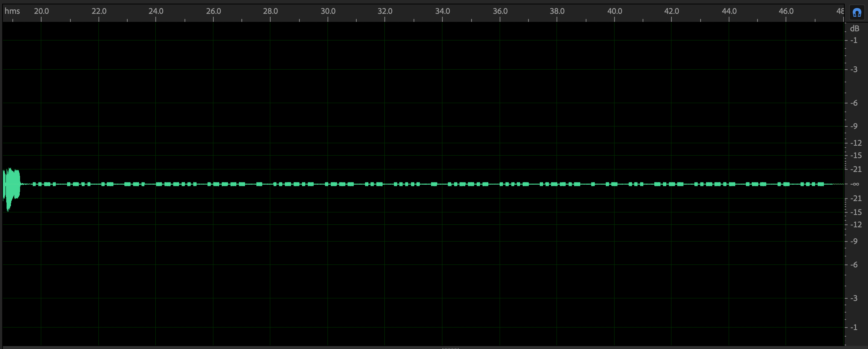This screenshot has height=349, width=868.
Task: Jump to 32.0 on the time ruler
Action: (385, 11)
